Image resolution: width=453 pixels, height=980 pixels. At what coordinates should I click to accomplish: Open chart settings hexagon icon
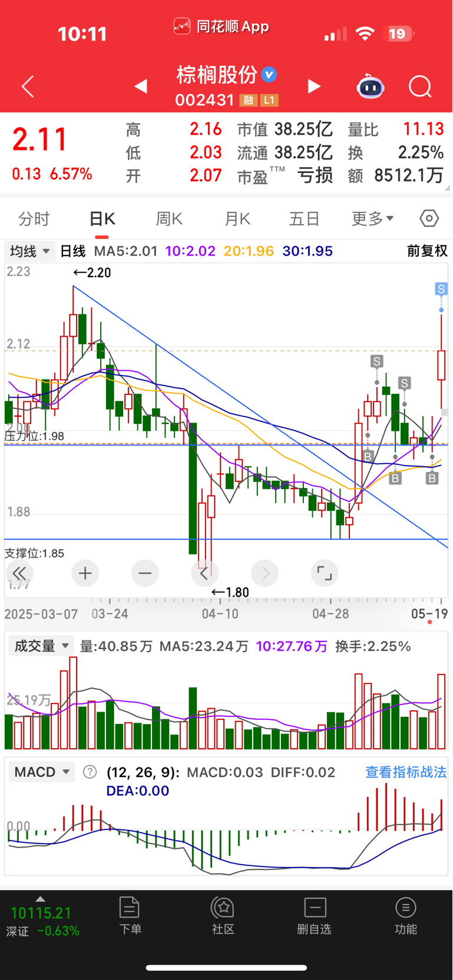pyautogui.click(x=429, y=219)
